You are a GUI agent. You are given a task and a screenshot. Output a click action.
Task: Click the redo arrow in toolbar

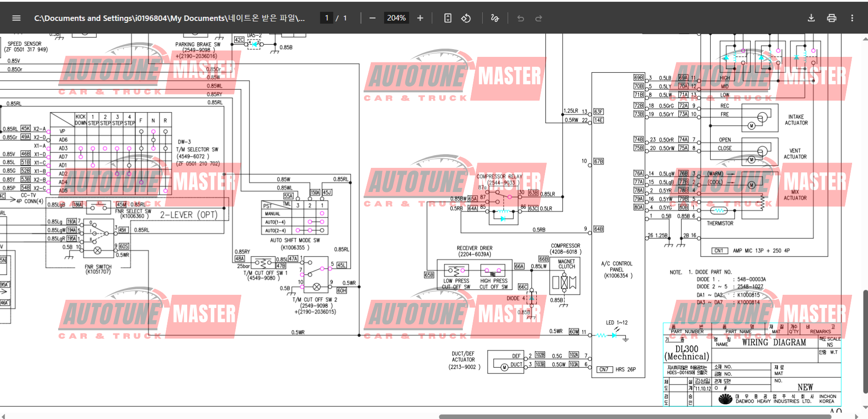coord(539,18)
